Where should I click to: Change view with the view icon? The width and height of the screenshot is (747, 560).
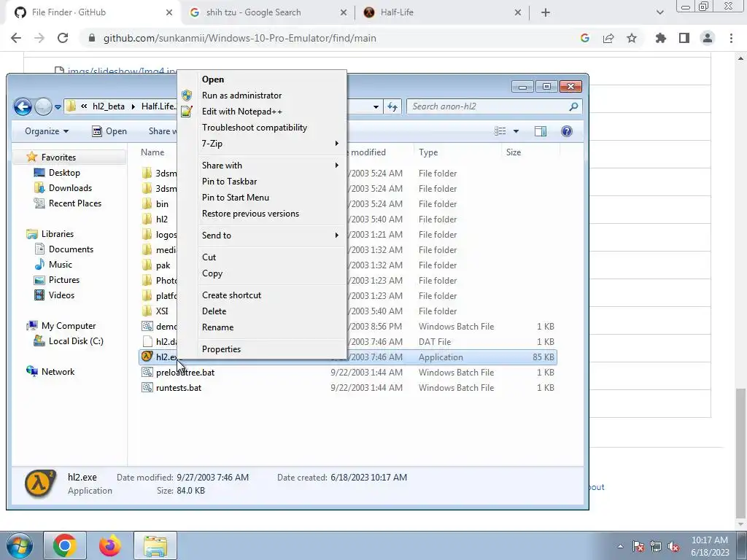(500, 131)
